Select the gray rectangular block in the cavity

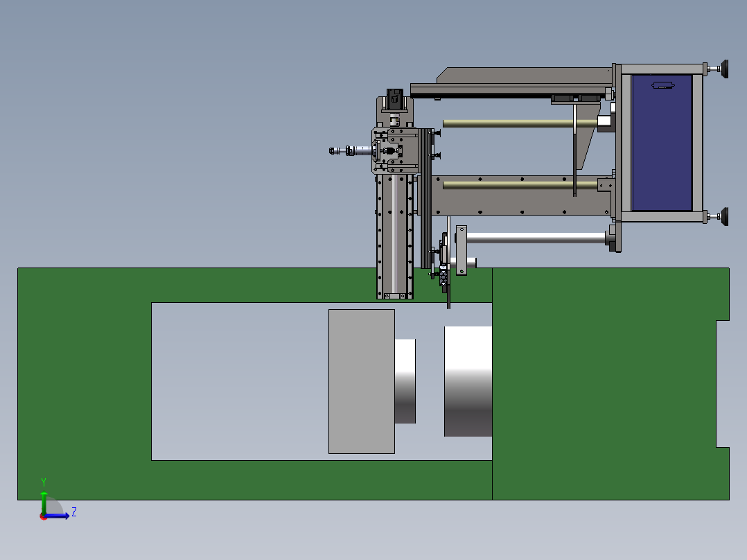point(362,381)
